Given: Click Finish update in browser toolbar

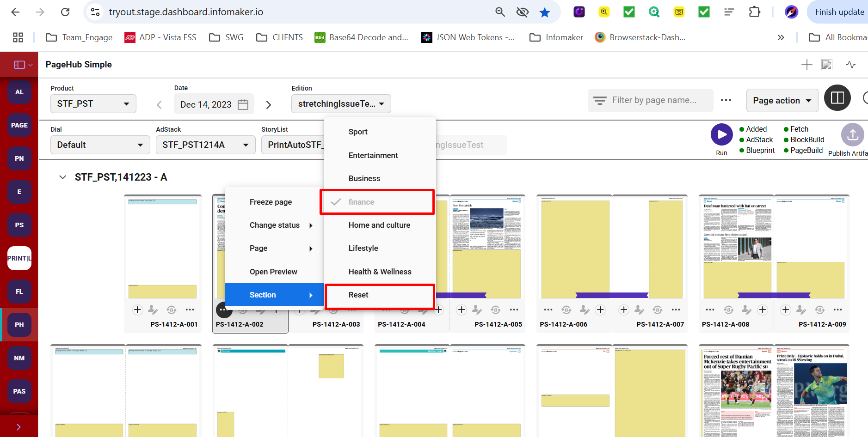Looking at the screenshot, I should click(x=839, y=12).
